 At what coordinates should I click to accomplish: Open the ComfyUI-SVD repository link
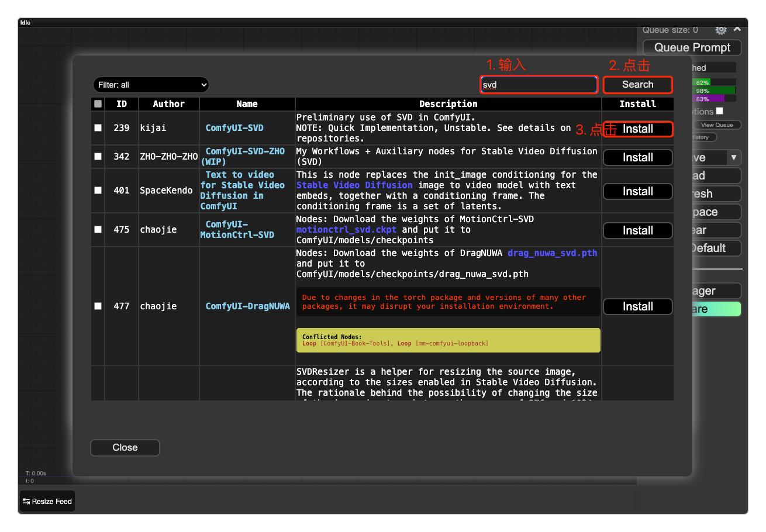click(x=234, y=127)
